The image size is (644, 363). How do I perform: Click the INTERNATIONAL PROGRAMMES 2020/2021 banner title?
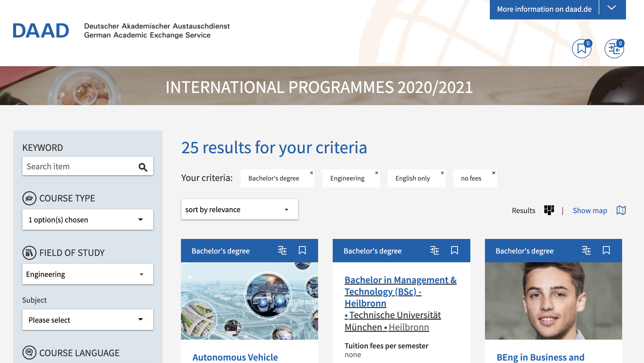click(x=319, y=87)
